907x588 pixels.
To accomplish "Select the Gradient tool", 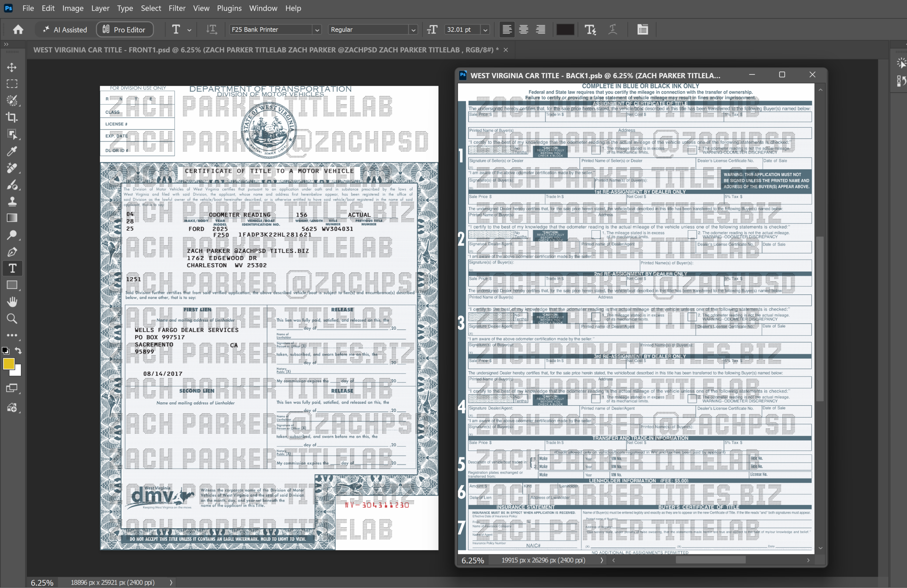I will pos(12,218).
